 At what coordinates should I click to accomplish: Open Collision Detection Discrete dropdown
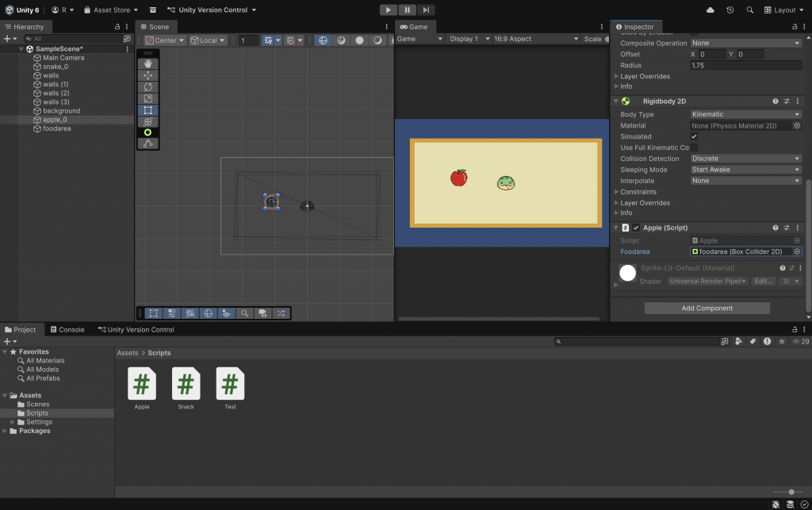pyautogui.click(x=745, y=159)
